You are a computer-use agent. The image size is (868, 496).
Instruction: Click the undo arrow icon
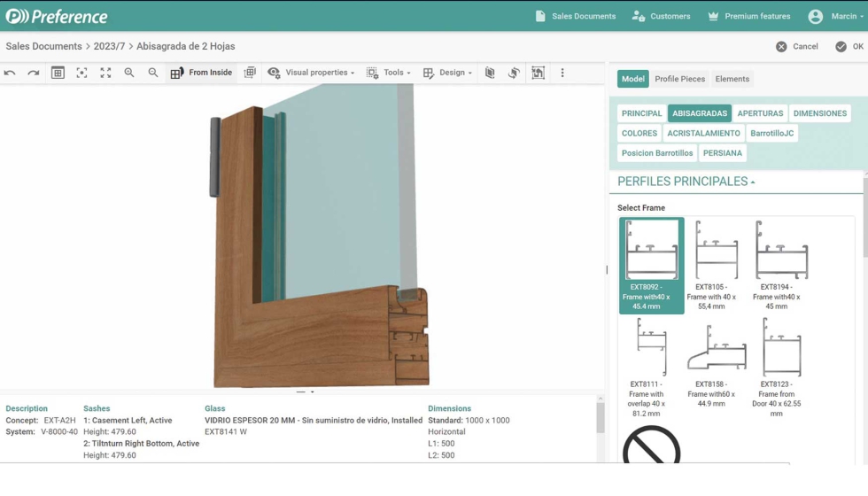click(10, 73)
